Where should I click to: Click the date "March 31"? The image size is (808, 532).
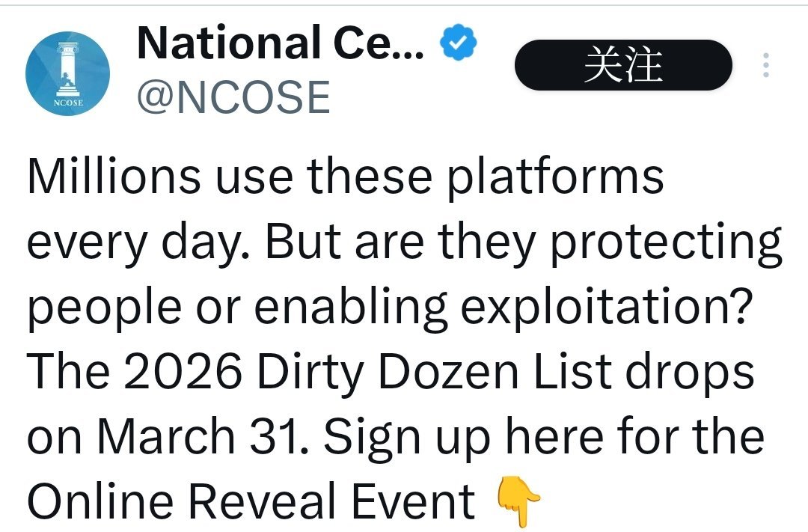tap(196, 436)
